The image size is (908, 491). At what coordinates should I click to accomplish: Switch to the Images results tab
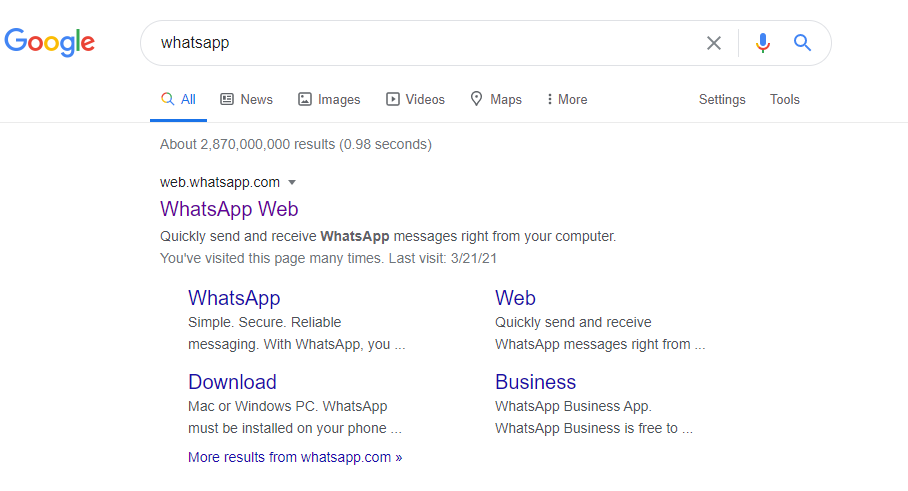click(329, 99)
